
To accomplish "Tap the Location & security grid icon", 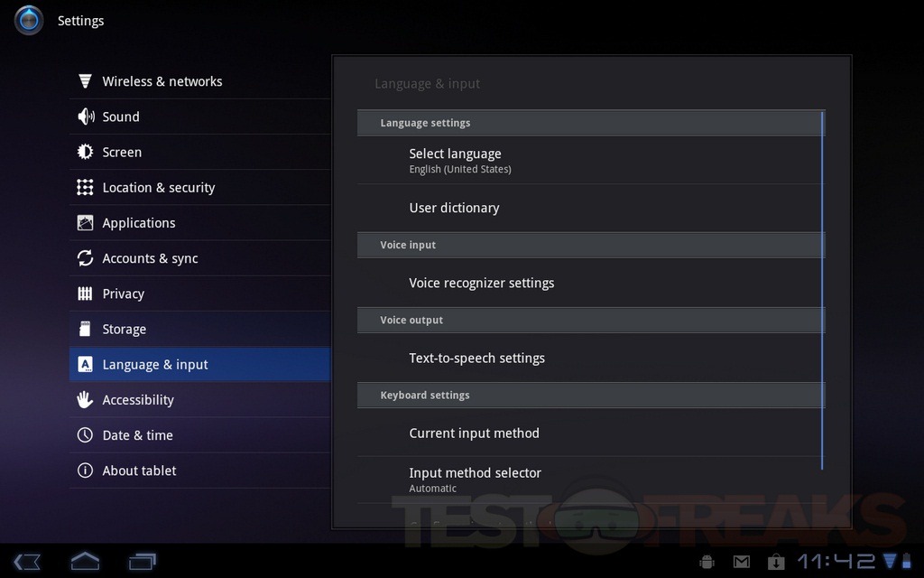I will (x=85, y=188).
